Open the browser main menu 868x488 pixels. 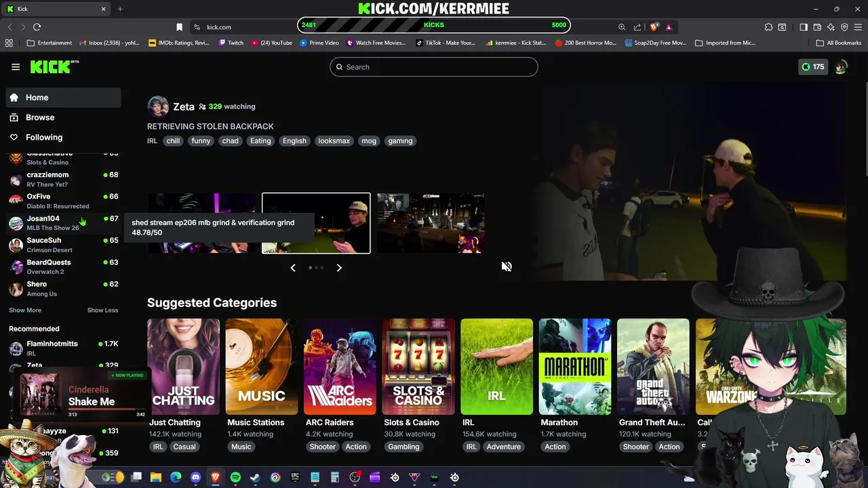pos(858,27)
